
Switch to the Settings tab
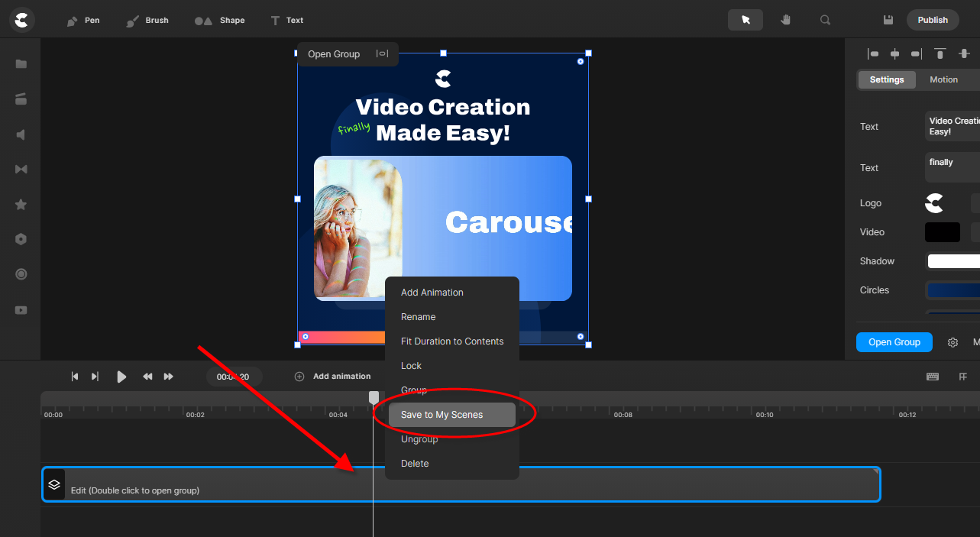click(x=887, y=79)
